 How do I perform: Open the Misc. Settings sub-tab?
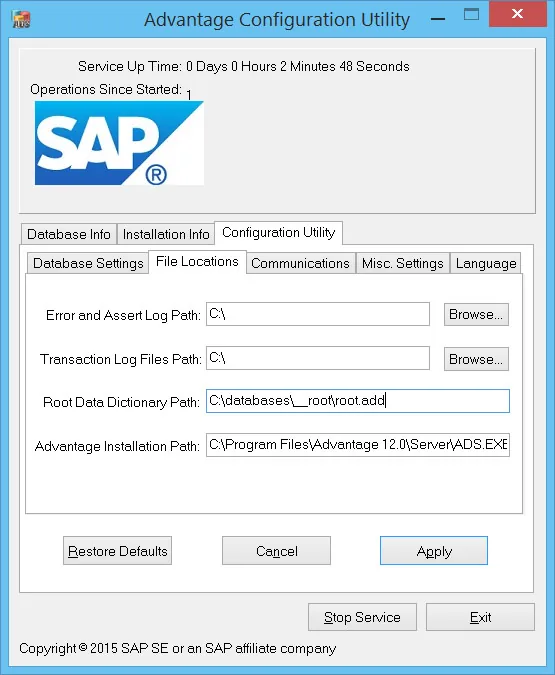(403, 263)
